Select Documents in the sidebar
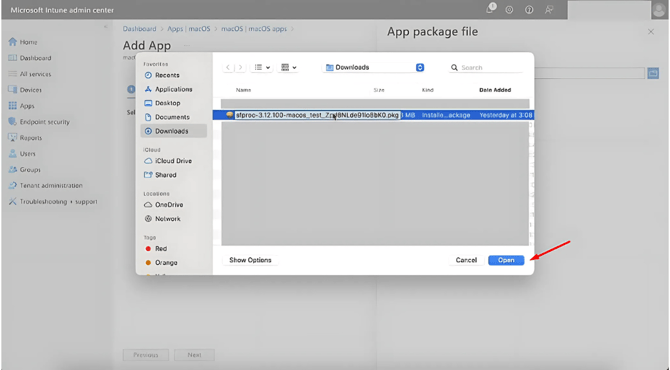This screenshot has width=670, height=370. 172,117
